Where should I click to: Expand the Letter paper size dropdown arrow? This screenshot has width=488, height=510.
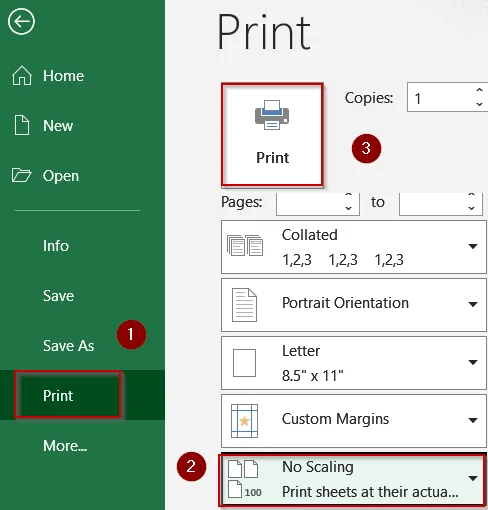click(473, 362)
